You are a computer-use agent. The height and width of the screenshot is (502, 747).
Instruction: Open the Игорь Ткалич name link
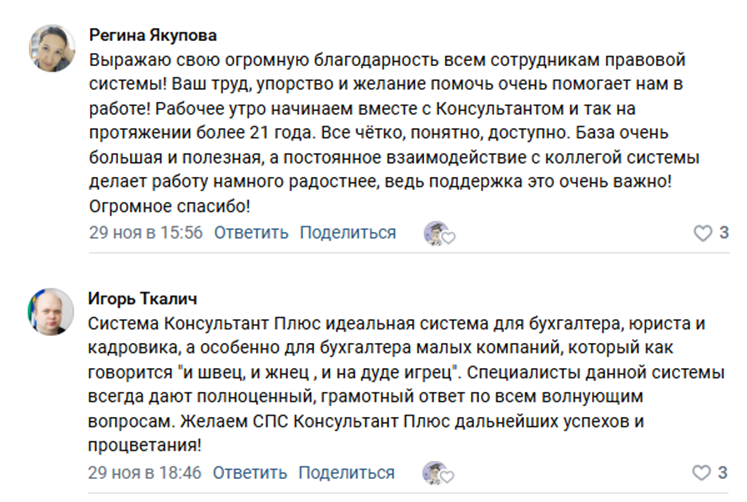[142, 299]
